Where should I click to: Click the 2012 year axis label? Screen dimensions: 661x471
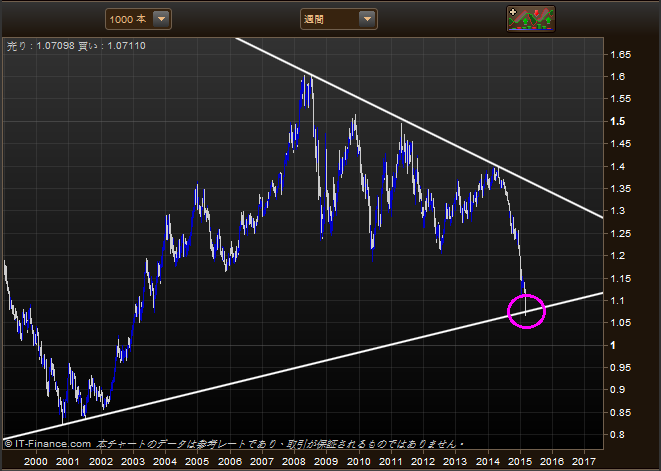423,462
